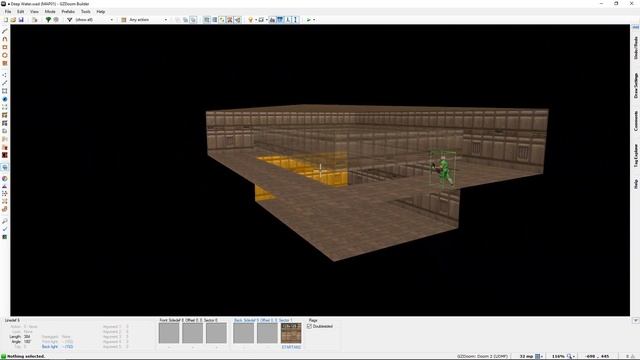Open the Edit menu

coord(20,11)
